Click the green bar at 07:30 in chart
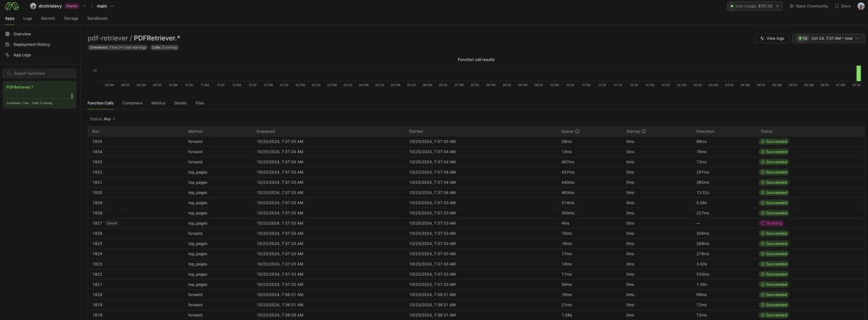Screen dimensions: 868x320 859,73
